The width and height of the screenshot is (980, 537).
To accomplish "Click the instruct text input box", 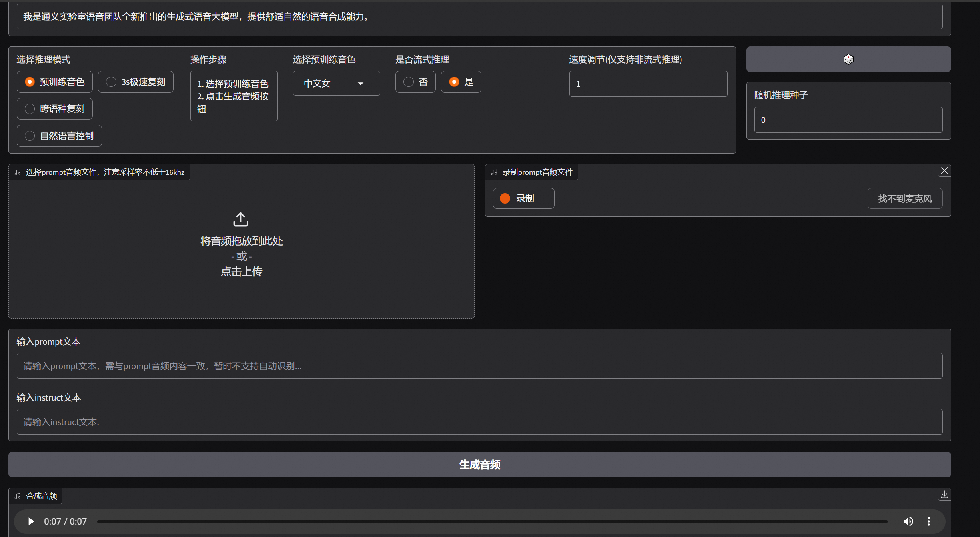I will 479,422.
